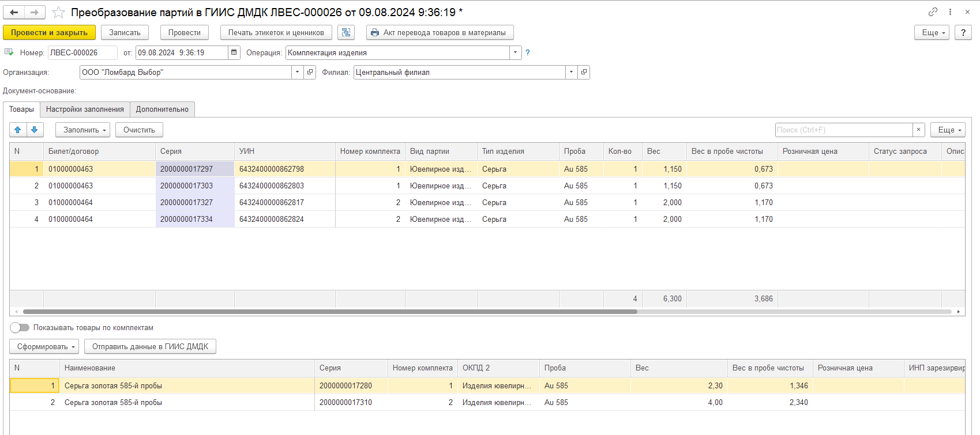Open the Сформировать dropdown button

(44, 346)
